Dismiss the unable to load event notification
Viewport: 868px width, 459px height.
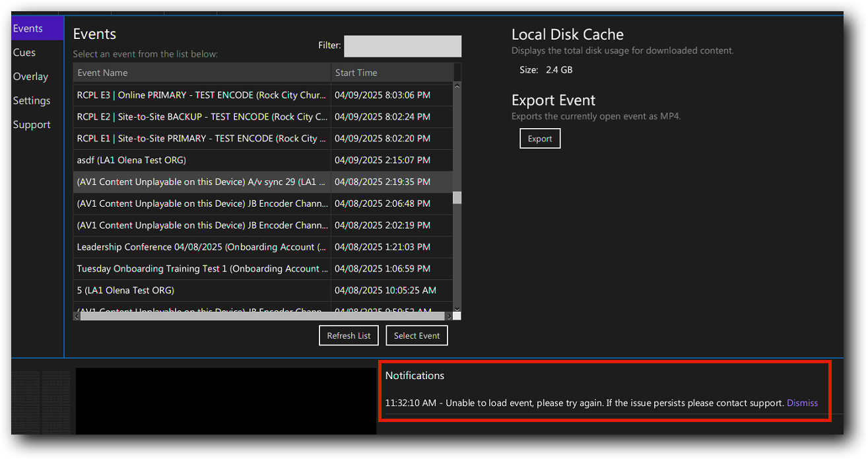tap(802, 403)
